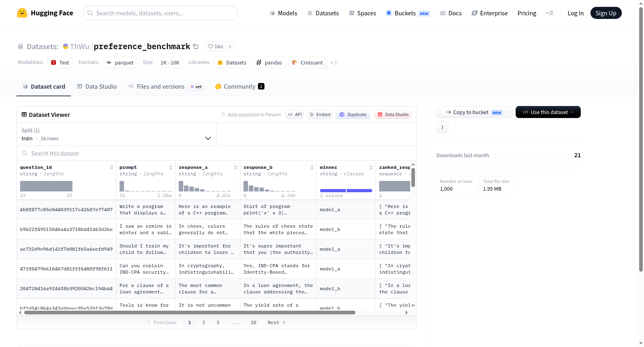
Task: Click the prompt length histogram
Action: coord(146,186)
